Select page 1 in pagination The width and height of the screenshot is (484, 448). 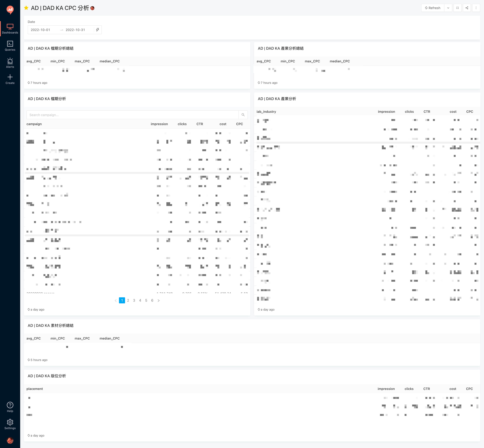tap(122, 301)
